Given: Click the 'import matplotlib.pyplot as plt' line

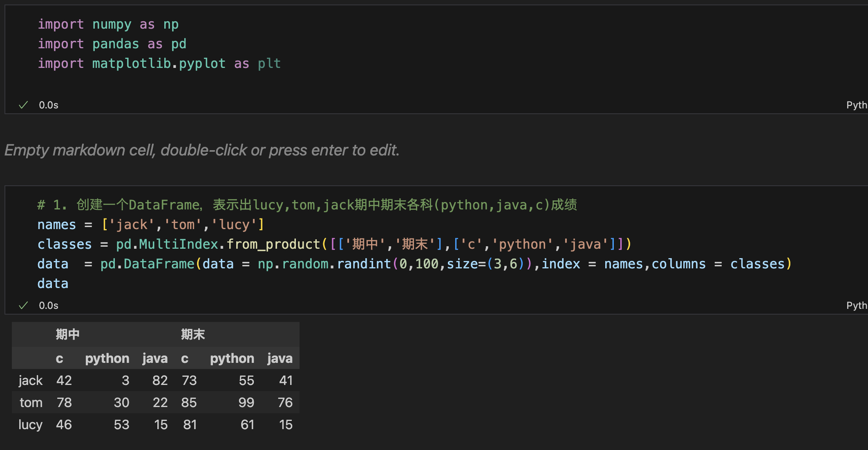Looking at the screenshot, I should 159,63.
